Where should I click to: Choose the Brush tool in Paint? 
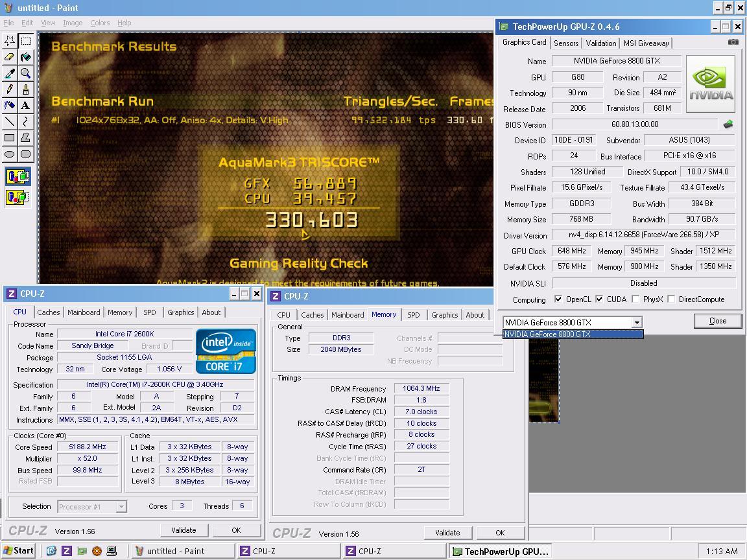point(26,89)
